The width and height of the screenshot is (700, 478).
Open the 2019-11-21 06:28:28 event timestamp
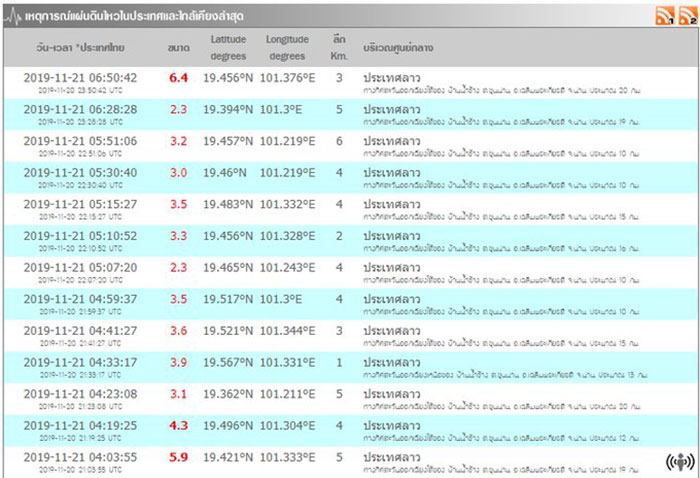[80, 109]
